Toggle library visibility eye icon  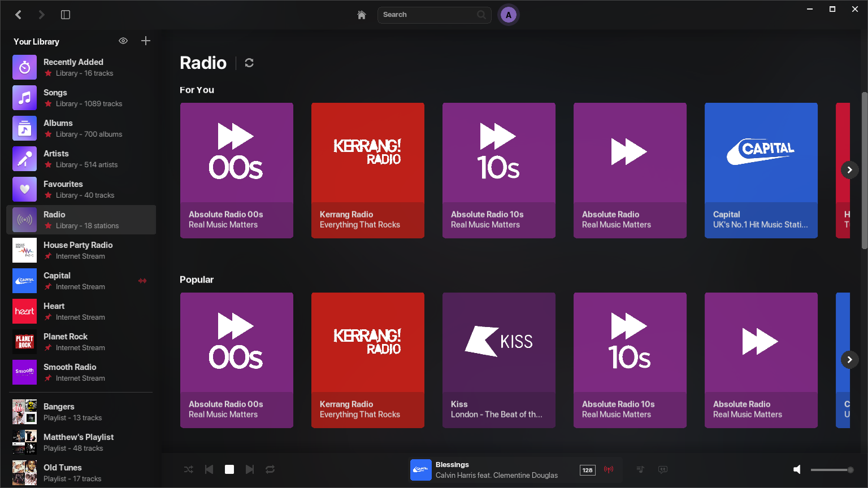tap(123, 41)
